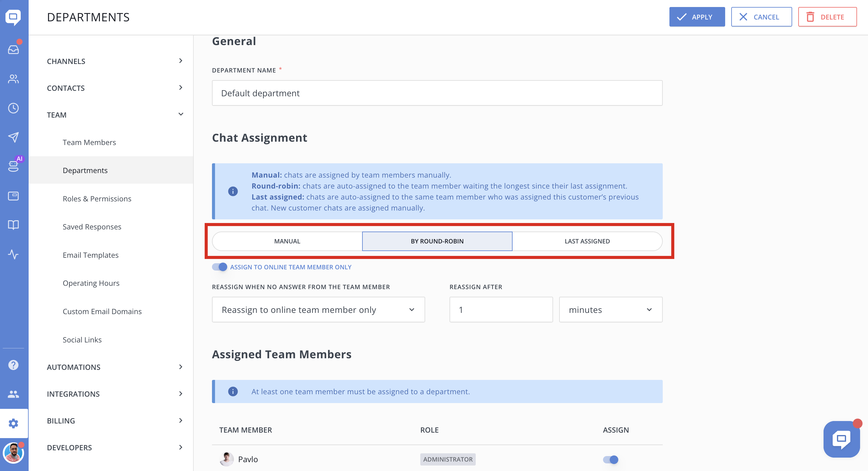
Task: Open the activity pulse analytics icon
Action: [13, 254]
